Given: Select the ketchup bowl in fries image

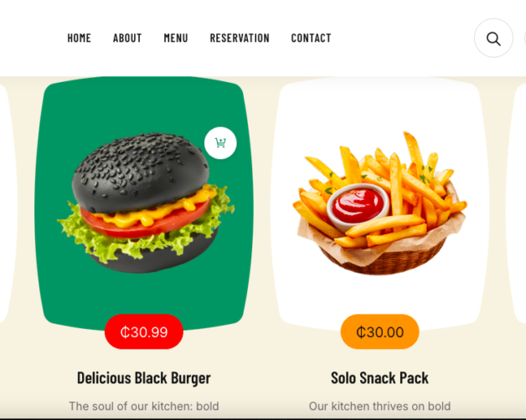Looking at the screenshot, I should [358, 207].
